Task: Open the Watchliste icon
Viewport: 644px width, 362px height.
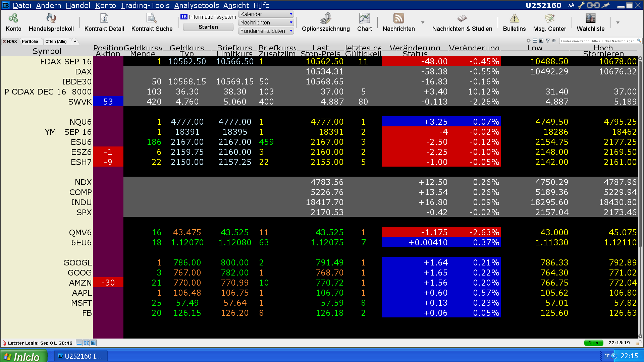Action: click(590, 19)
